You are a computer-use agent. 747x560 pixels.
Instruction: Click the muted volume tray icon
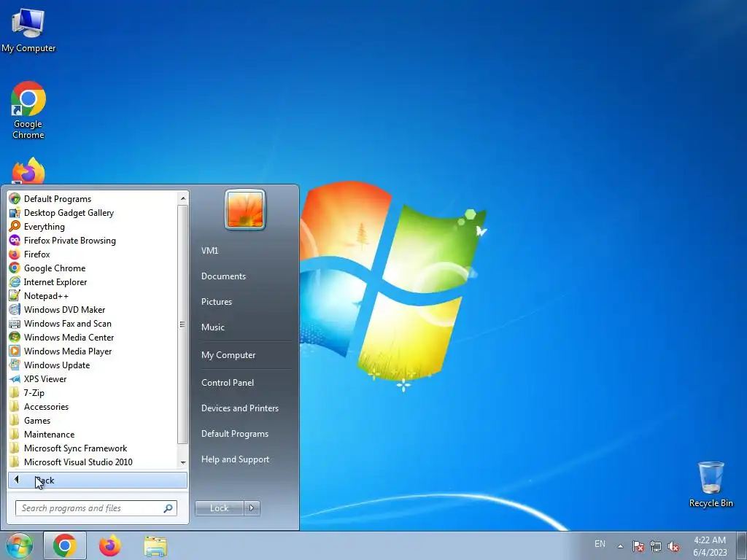tap(673, 546)
